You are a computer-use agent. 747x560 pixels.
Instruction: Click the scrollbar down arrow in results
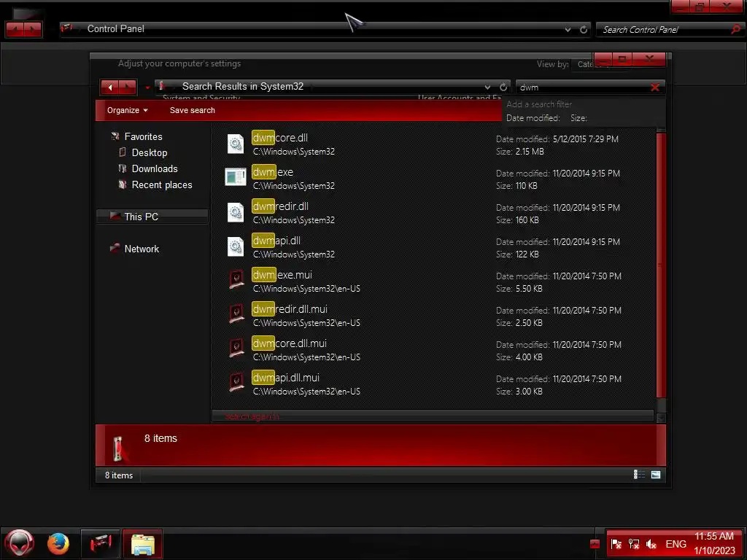pyautogui.click(x=661, y=418)
